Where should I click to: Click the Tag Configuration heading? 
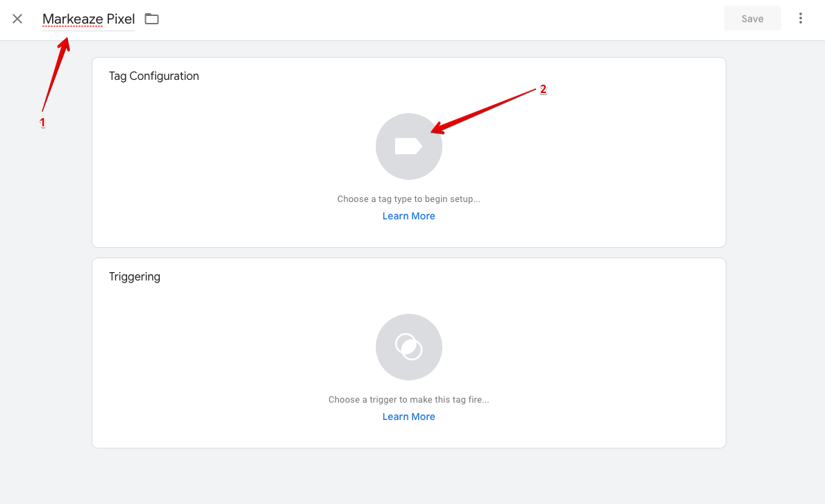point(154,76)
